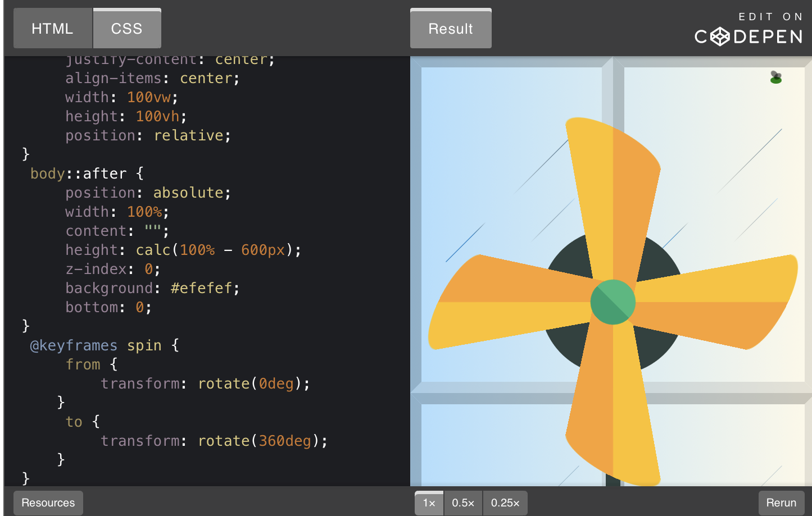Open the Resources panel
This screenshot has height=516, width=812.
click(48, 503)
